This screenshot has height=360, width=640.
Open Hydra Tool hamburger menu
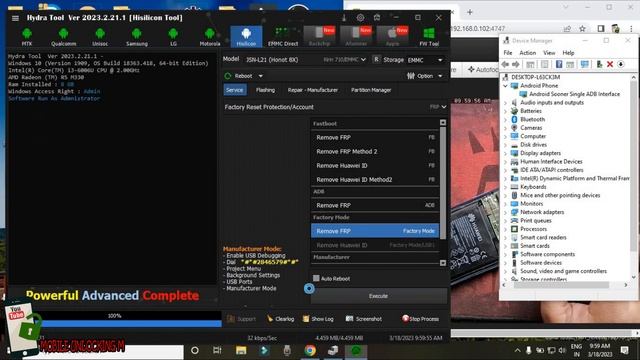tap(16, 18)
